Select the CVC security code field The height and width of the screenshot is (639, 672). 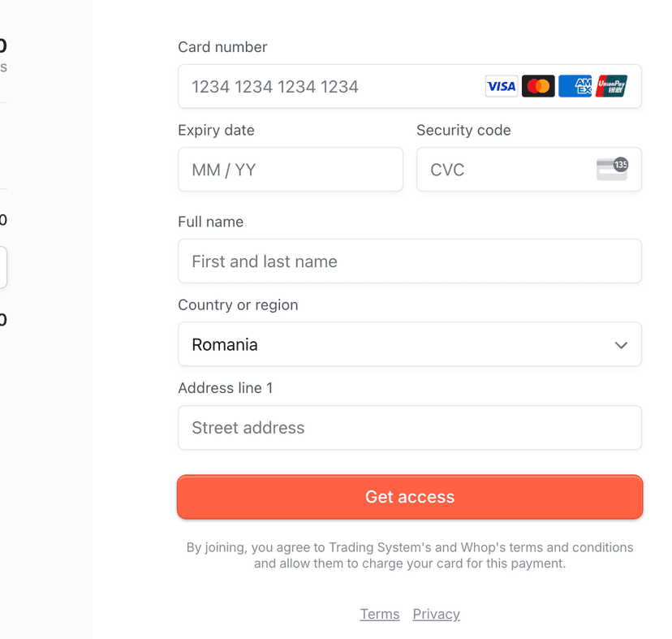pyautogui.click(x=503, y=170)
